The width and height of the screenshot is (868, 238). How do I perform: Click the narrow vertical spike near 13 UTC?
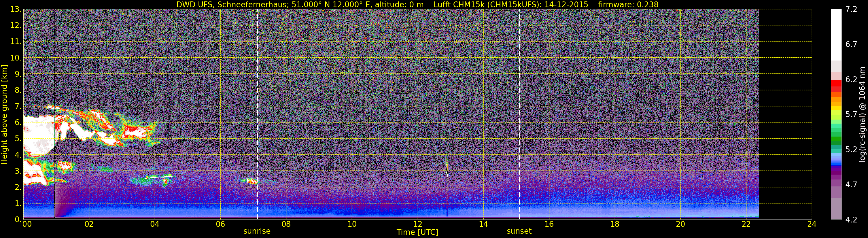447,165
